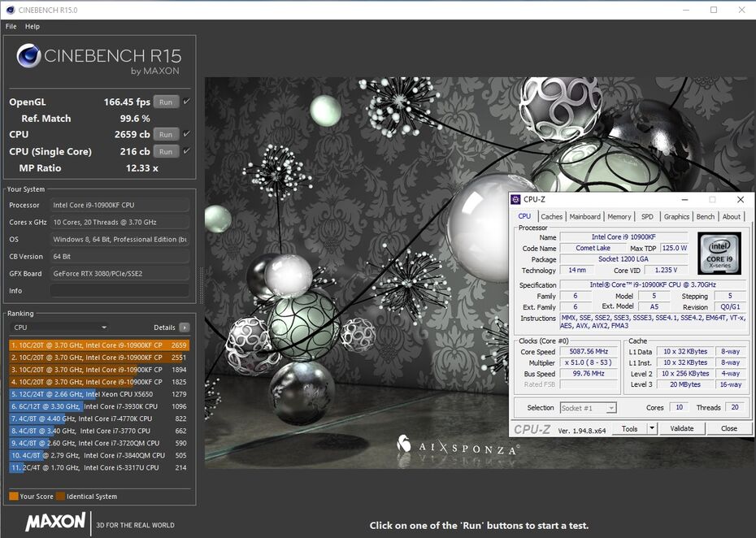Click the MAXON logo at bottom left
The height and width of the screenshot is (538, 756).
(x=54, y=522)
